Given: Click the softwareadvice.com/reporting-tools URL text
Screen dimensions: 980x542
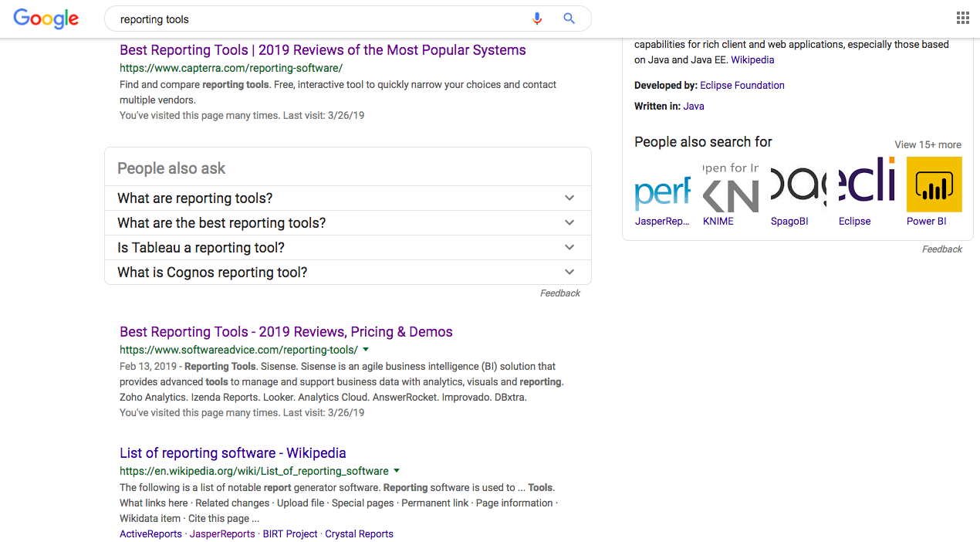Looking at the screenshot, I should [238, 350].
